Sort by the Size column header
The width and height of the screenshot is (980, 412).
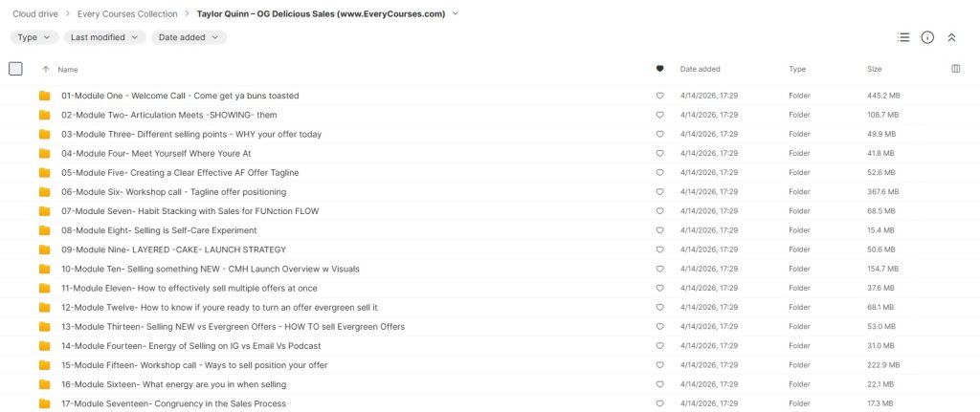pos(875,69)
